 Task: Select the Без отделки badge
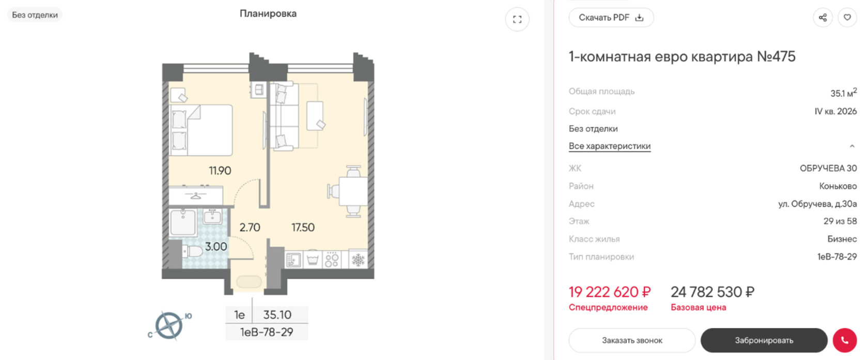coord(35,15)
